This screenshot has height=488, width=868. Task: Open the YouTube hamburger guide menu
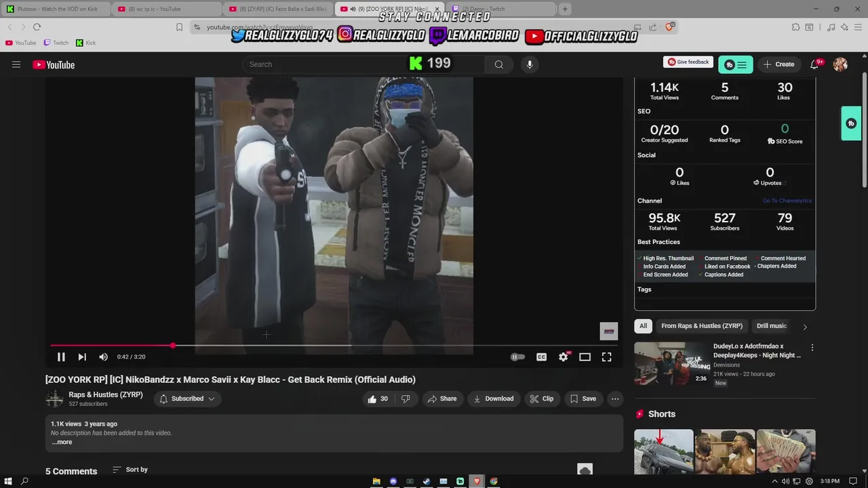[16, 64]
